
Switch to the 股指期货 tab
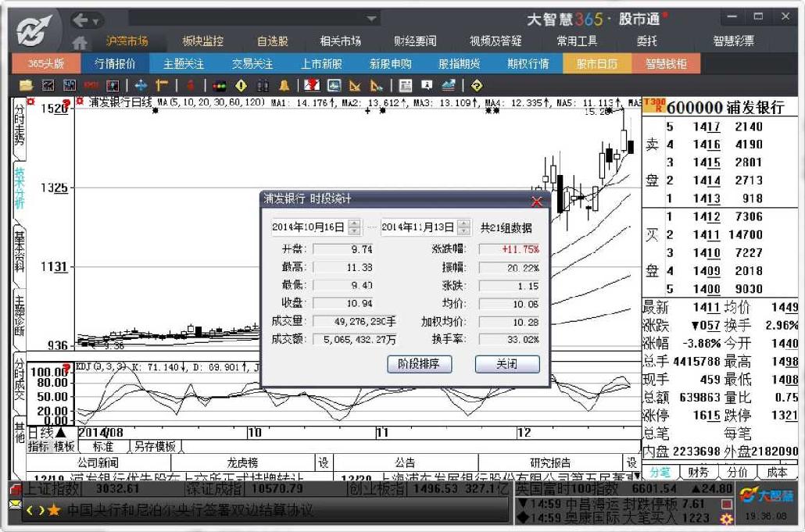click(459, 63)
